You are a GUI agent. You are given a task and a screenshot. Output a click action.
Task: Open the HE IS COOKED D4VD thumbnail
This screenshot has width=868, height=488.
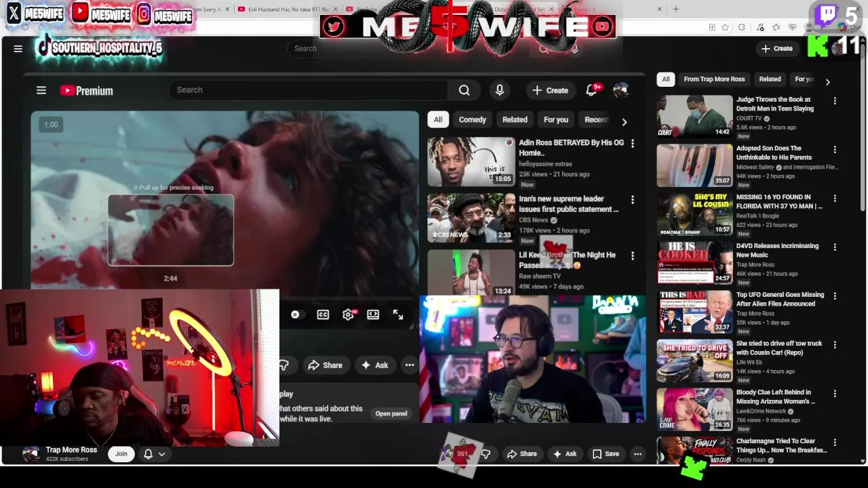(694, 262)
